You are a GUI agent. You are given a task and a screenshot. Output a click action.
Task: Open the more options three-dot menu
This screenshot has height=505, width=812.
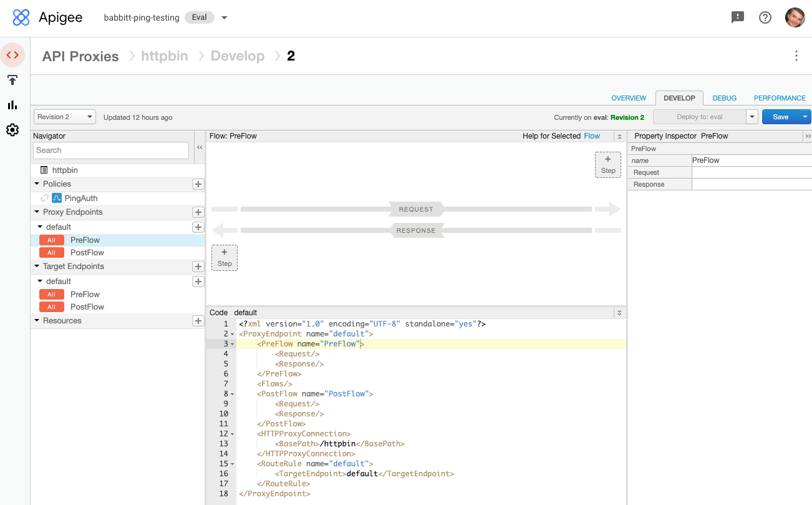[x=796, y=56]
